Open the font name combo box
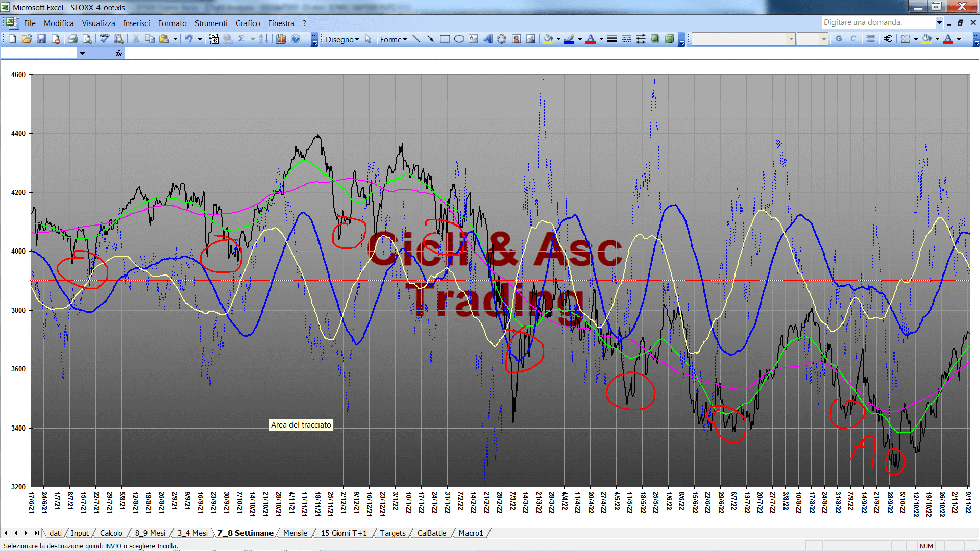 (743, 39)
